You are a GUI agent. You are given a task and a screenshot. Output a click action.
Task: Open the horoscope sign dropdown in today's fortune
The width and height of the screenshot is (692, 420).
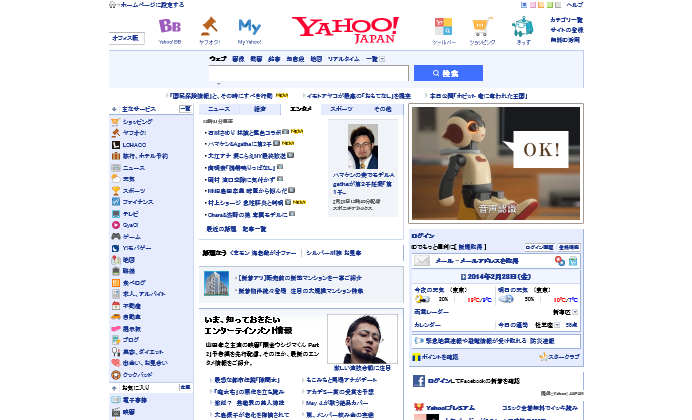(x=557, y=325)
